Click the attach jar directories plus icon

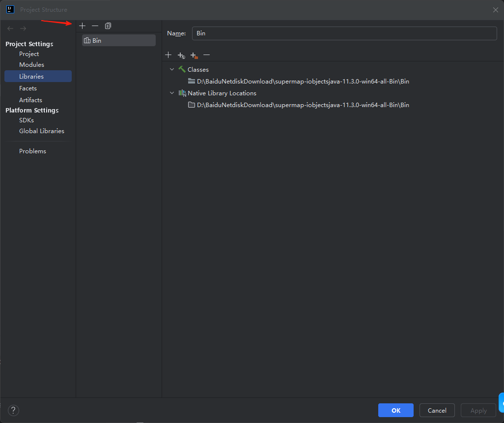(194, 55)
